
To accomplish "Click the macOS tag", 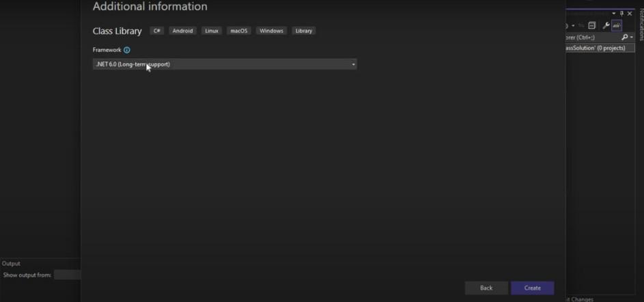I will (x=238, y=31).
